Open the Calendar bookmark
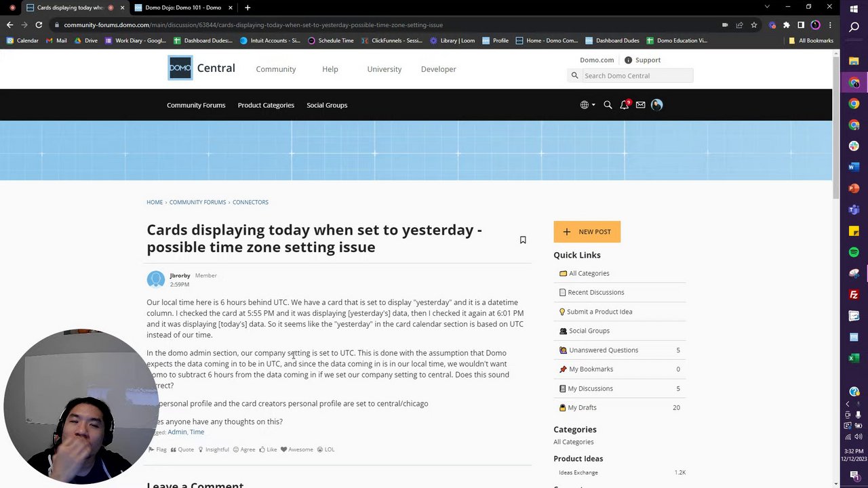The width and height of the screenshot is (868, 488). click(x=22, y=41)
